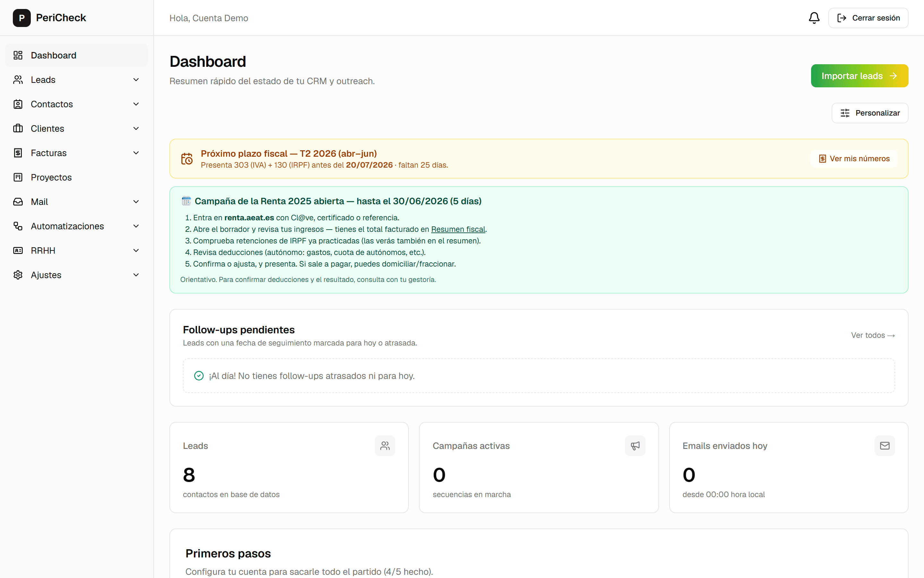Click the Proyectos board icon

click(x=18, y=177)
